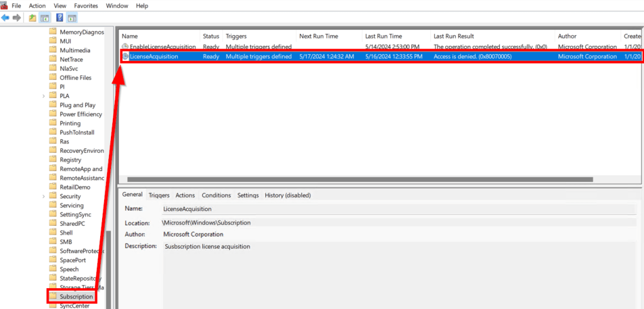Screen dimensions: 644x309
Task: Switch to the Triggers tab
Action: [x=159, y=195]
